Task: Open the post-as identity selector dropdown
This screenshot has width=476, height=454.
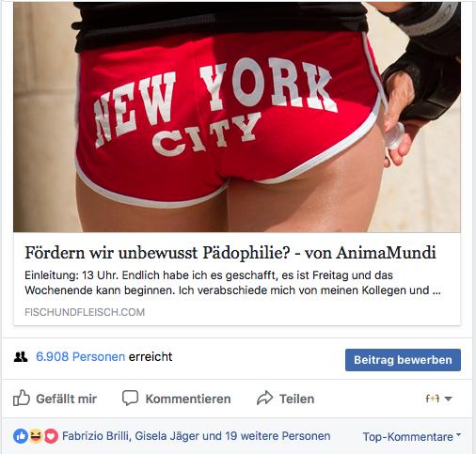Action: pos(438,399)
